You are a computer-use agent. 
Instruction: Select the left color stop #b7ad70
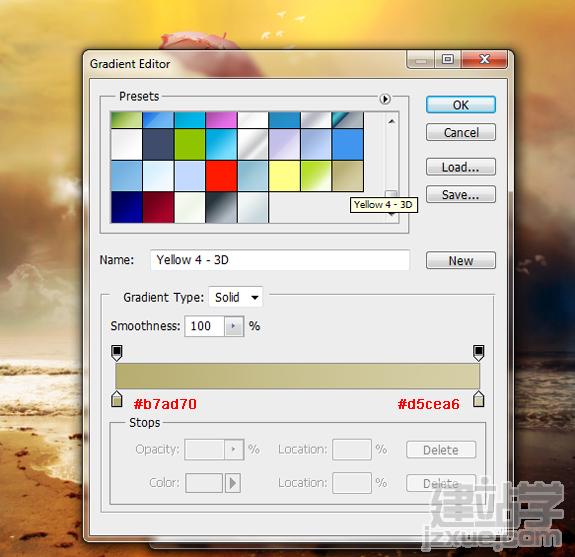(x=117, y=399)
